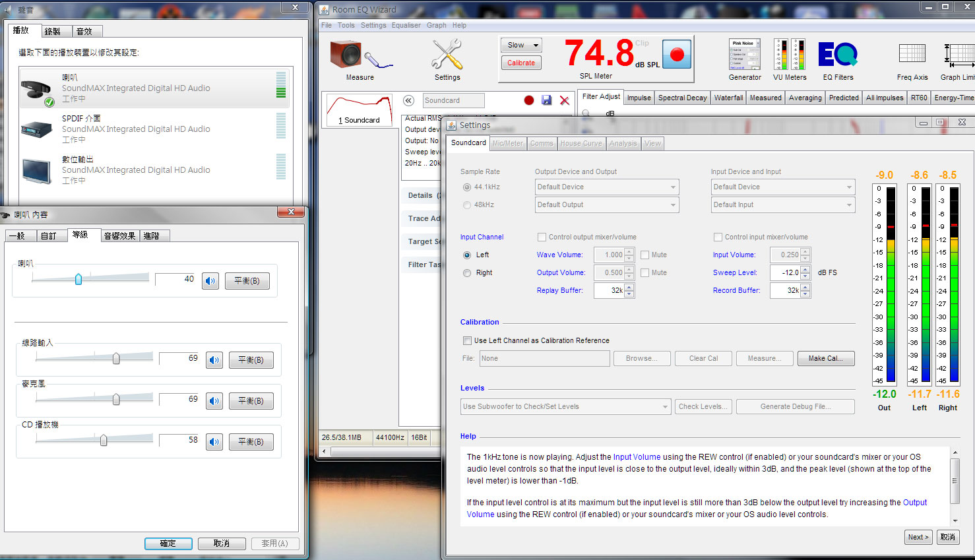Viewport: 975px width, 560px height.
Task: Click the SPL meter Calibrate button
Action: coord(521,63)
